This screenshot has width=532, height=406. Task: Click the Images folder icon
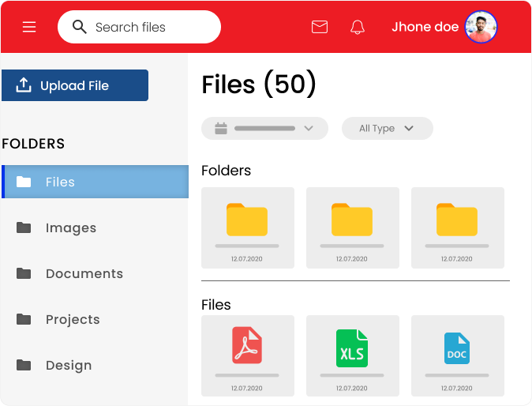click(24, 227)
